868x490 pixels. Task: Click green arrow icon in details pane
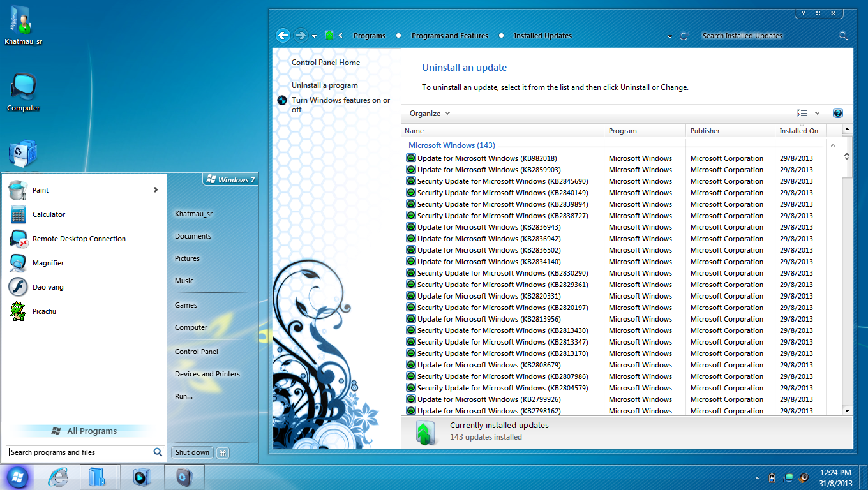[x=425, y=432]
